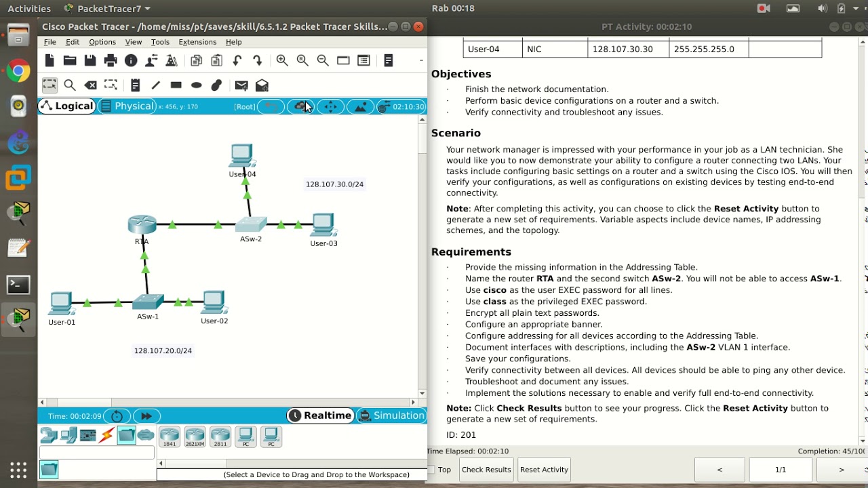Launch the Activity Wizard icon
Image resolution: width=868 pixels, height=488 pixels.
click(x=151, y=61)
